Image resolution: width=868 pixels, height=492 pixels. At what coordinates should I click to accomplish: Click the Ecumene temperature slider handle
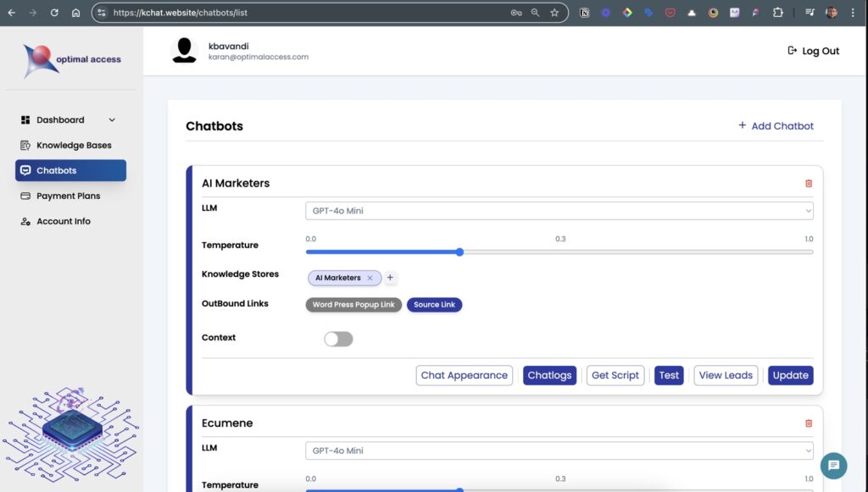(x=459, y=489)
